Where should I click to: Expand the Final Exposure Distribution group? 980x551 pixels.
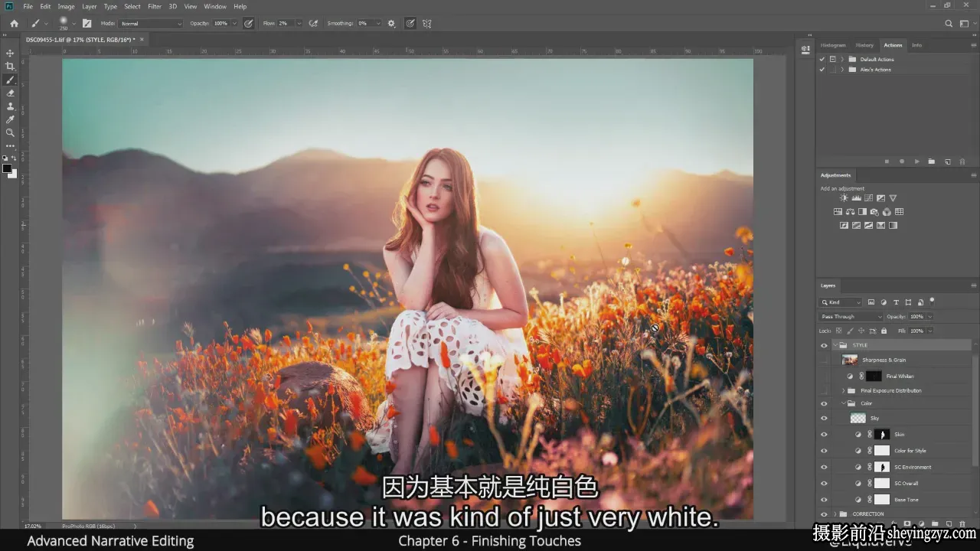pos(844,390)
